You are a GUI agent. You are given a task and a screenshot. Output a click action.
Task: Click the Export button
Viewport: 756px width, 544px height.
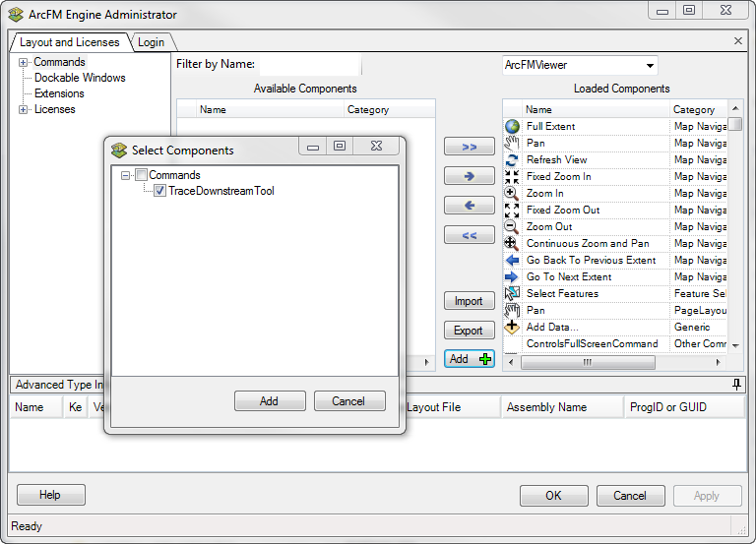coord(470,331)
